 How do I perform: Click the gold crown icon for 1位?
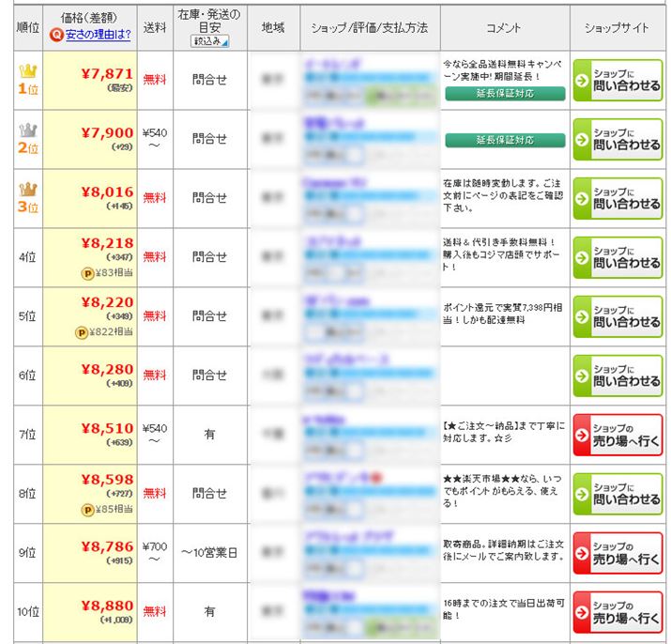[26, 69]
